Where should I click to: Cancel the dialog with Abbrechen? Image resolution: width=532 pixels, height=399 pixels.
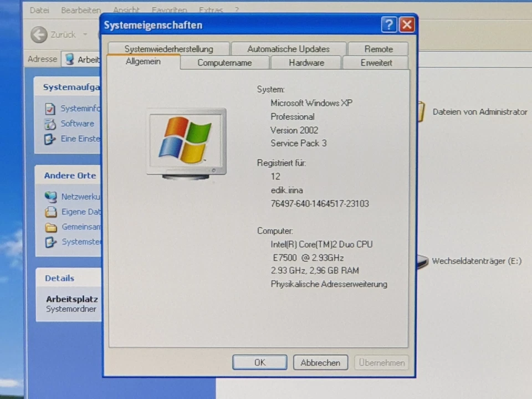(x=321, y=362)
